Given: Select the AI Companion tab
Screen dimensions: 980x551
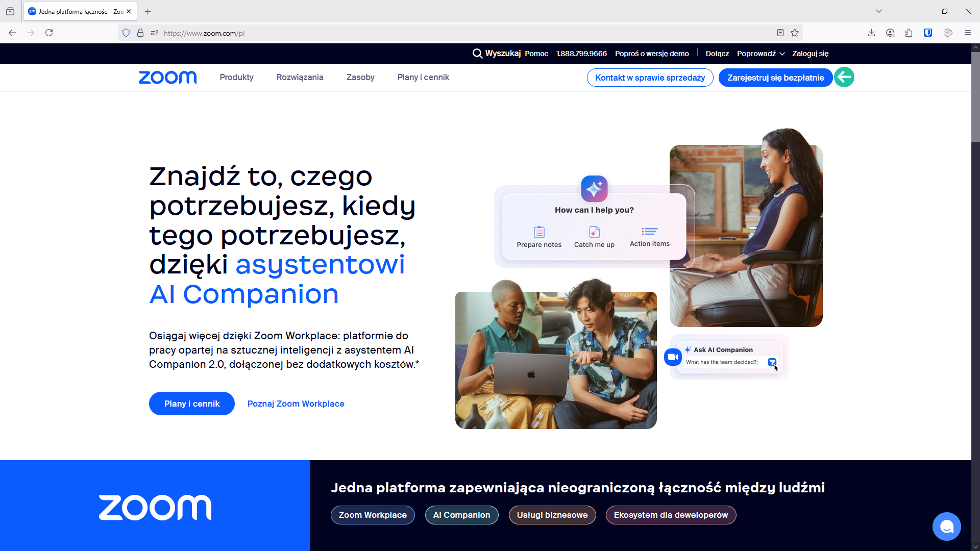Looking at the screenshot, I should tap(461, 515).
